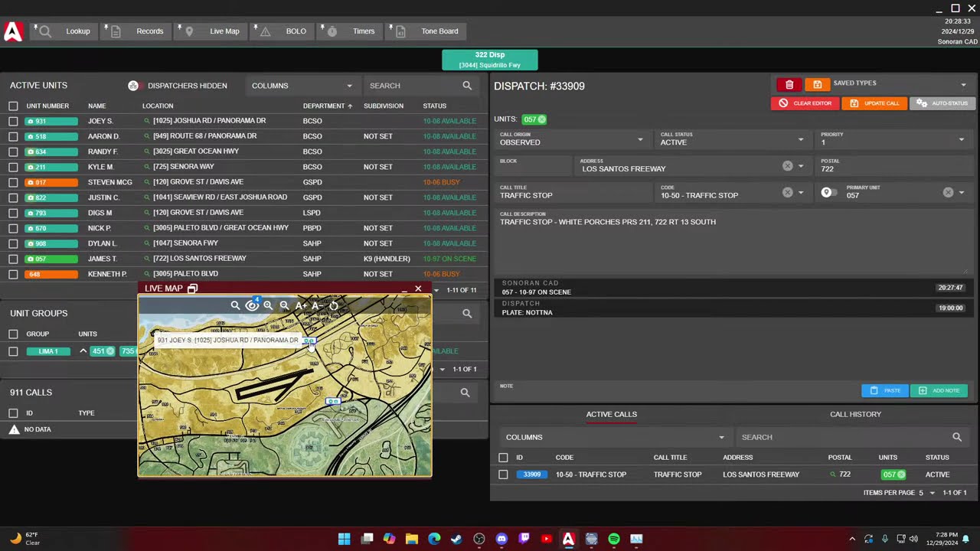This screenshot has height=551, width=980.
Task: Locate Joey S. location on the map
Action: tap(147, 121)
